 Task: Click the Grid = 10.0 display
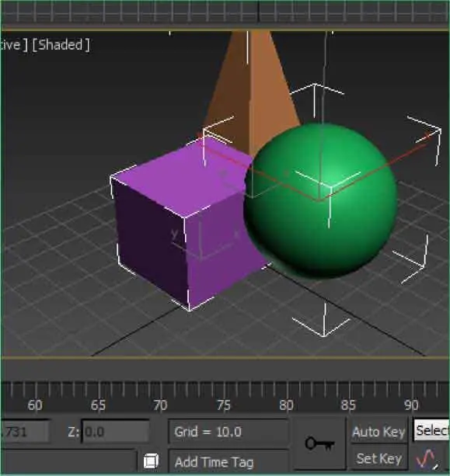coord(228,432)
